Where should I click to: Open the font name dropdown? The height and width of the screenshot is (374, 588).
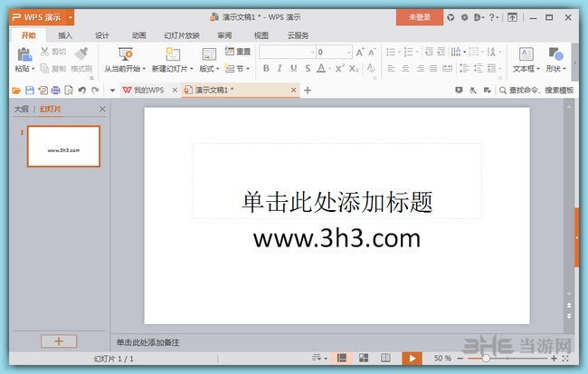(x=312, y=53)
